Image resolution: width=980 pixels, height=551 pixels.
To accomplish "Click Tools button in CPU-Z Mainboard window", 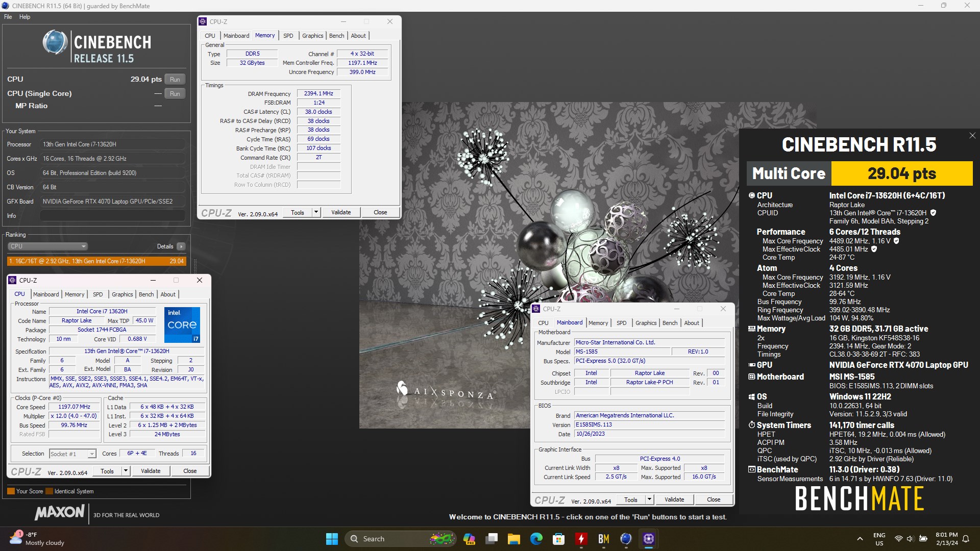I will pyautogui.click(x=631, y=499).
